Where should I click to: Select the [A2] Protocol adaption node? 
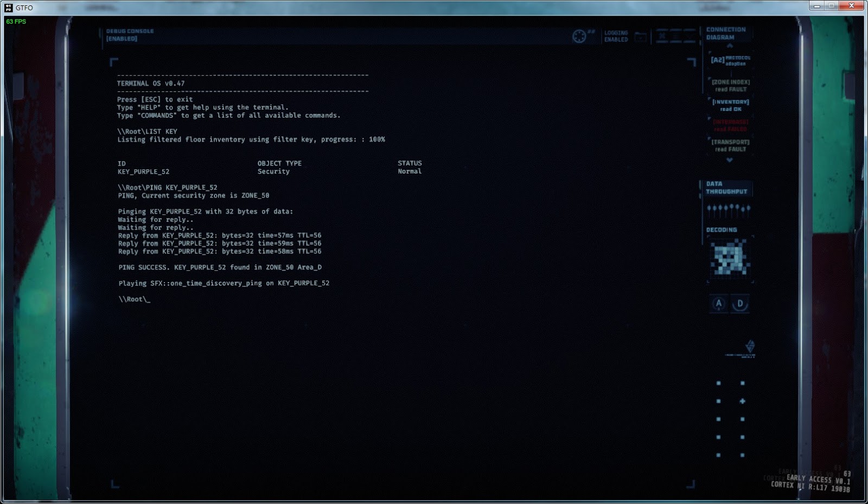tap(731, 60)
